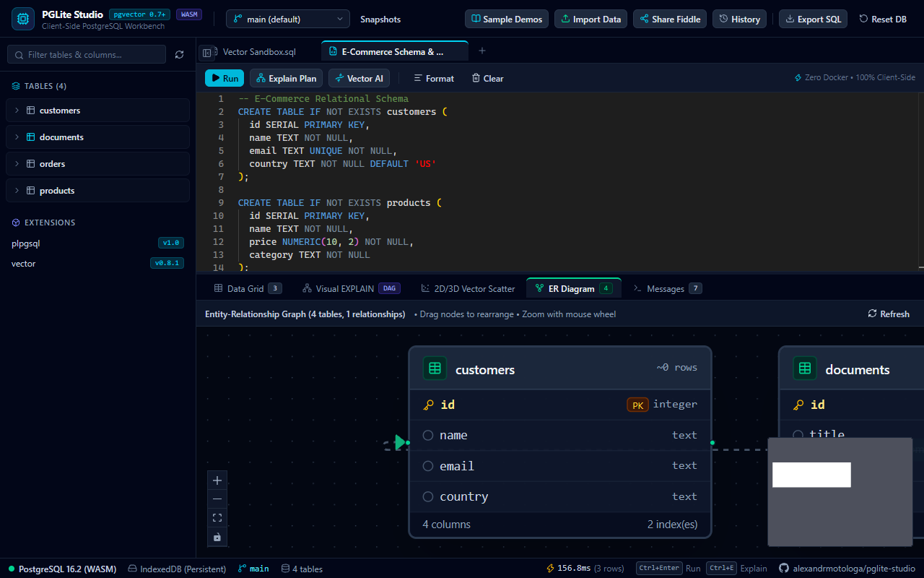Click Share Fiddle
924x578 pixels.
tap(670, 19)
